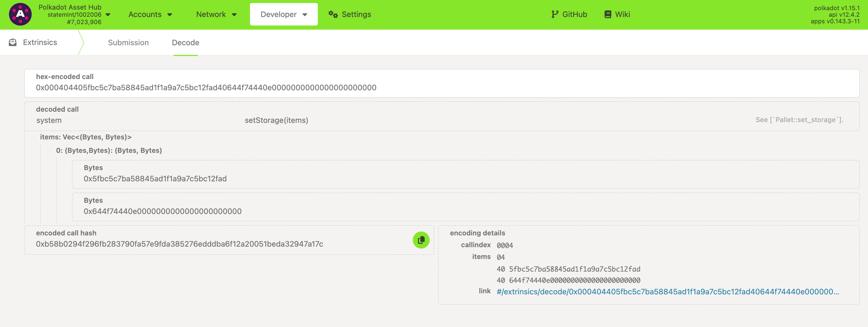Screen dimensions: 868x327
Task: Click the encoded 644f74440e000... detail line
Action: pyautogui.click(x=568, y=280)
